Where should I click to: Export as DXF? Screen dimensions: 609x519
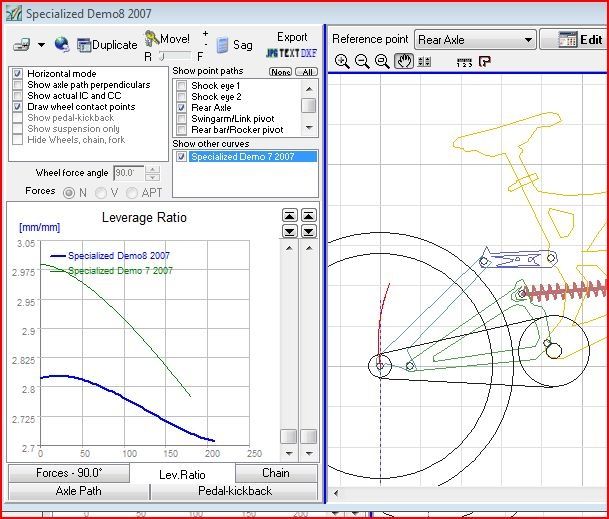pos(308,53)
